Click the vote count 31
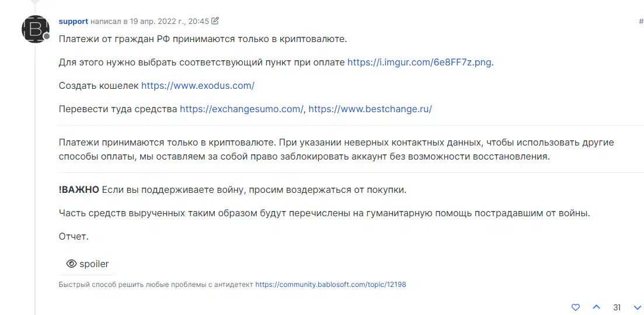Image resolution: width=644 pixels, height=315 pixels. point(617,307)
